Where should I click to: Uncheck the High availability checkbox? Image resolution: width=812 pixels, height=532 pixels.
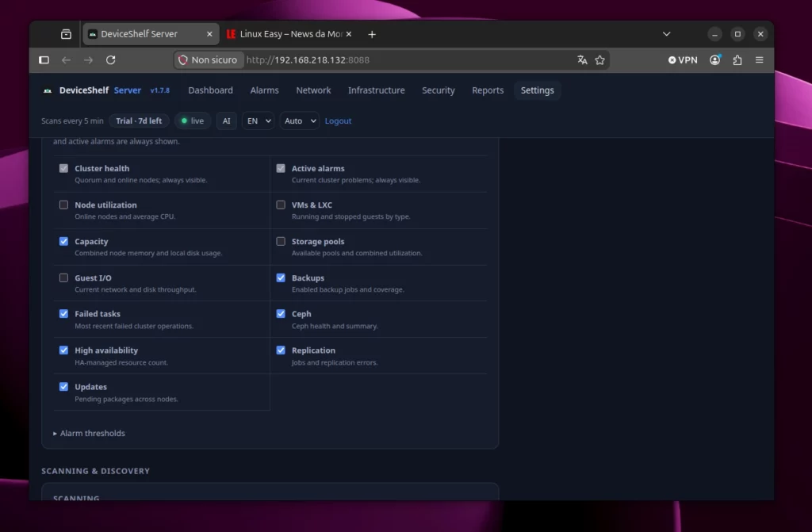(x=63, y=350)
